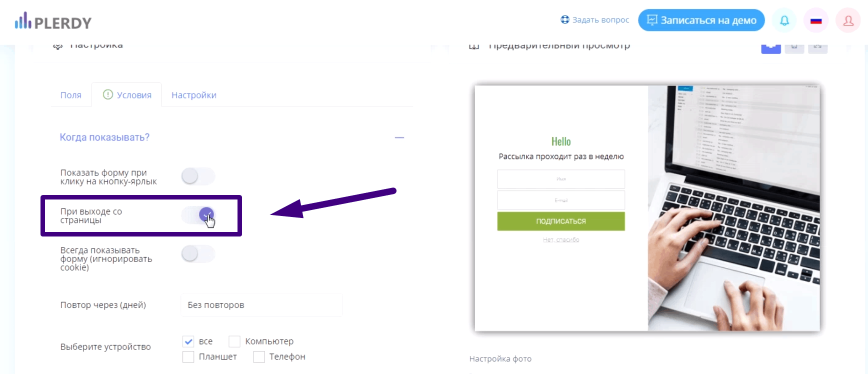Switch to the 'Поля' tab
The image size is (868, 374).
click(71, 95)
